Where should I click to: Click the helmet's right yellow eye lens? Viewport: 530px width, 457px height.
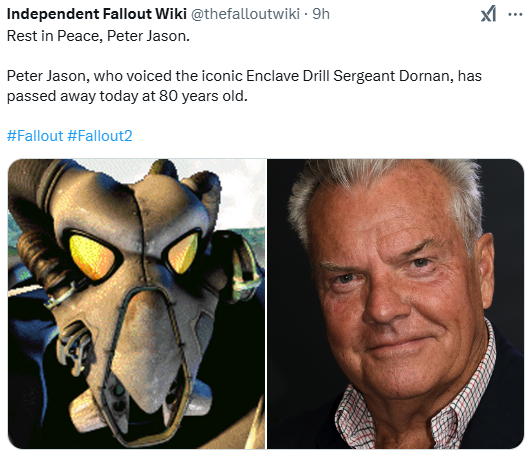coord(184,252)
